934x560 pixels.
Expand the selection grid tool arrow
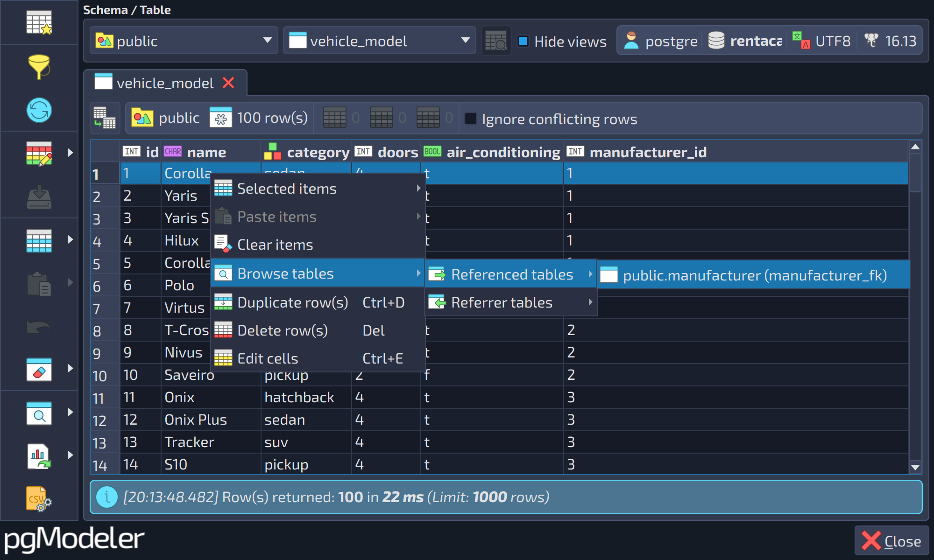70,239
